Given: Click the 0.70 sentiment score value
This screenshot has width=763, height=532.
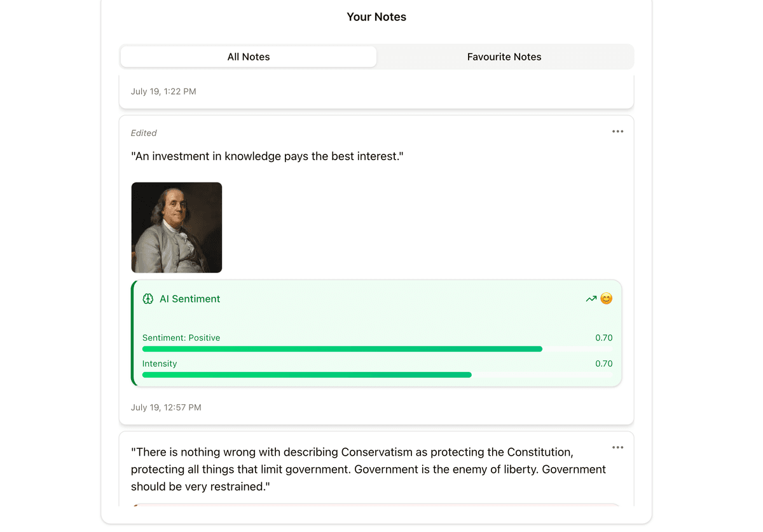Looking at the screenshot, I should point(605,338).
